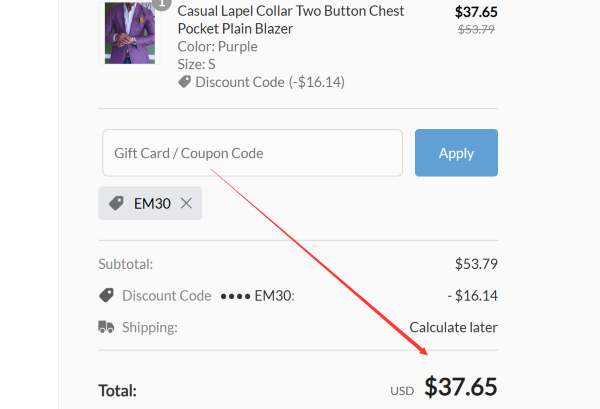Click the tag icon in the EM30 chip
The height and width of the screenshot is (409, 600).
pyautogui.click(x=116, y=203)
